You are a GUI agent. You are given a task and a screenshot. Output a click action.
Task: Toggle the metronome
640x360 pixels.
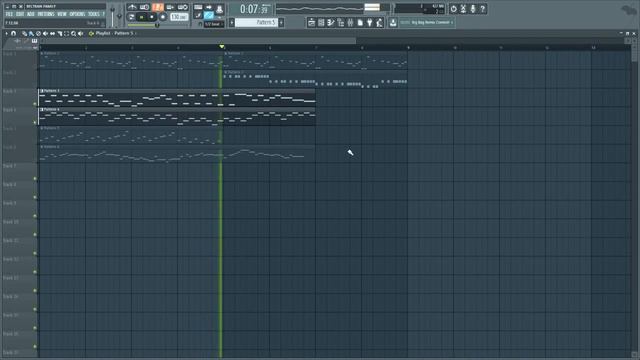[x=132, y=7]
